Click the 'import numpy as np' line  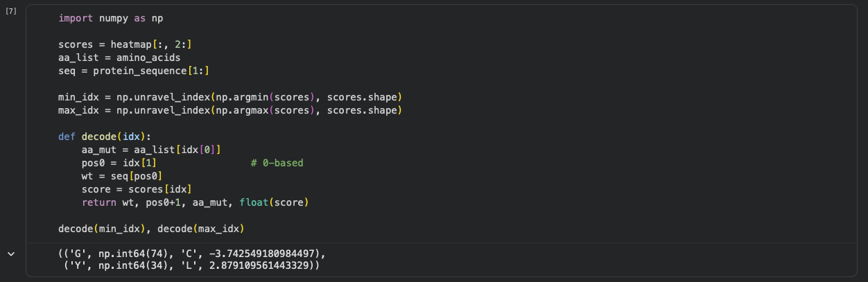click(x=111, y=18)
